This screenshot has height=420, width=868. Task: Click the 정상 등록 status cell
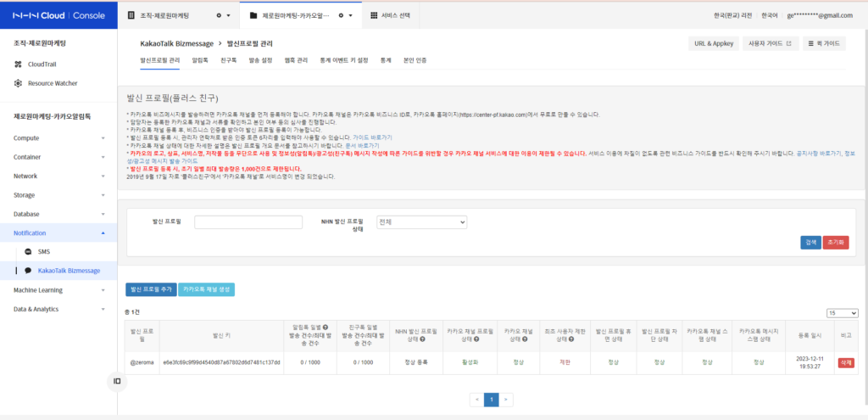click(x=416, y=363)
